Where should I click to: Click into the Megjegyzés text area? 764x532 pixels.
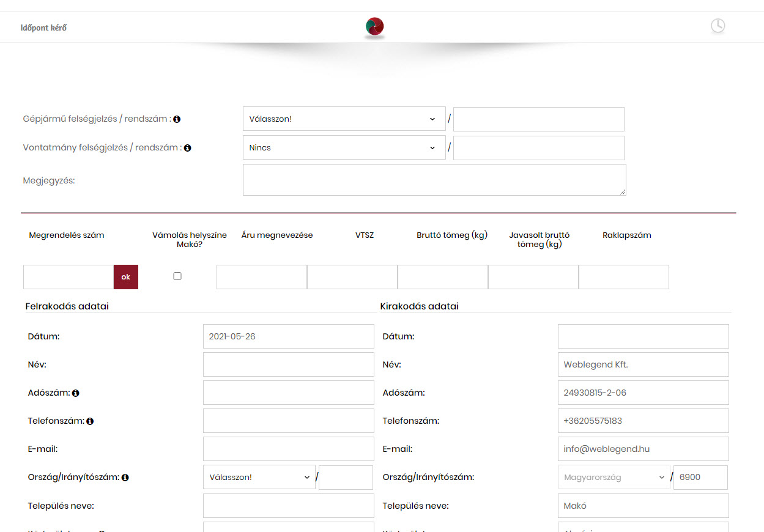[434, 180]
